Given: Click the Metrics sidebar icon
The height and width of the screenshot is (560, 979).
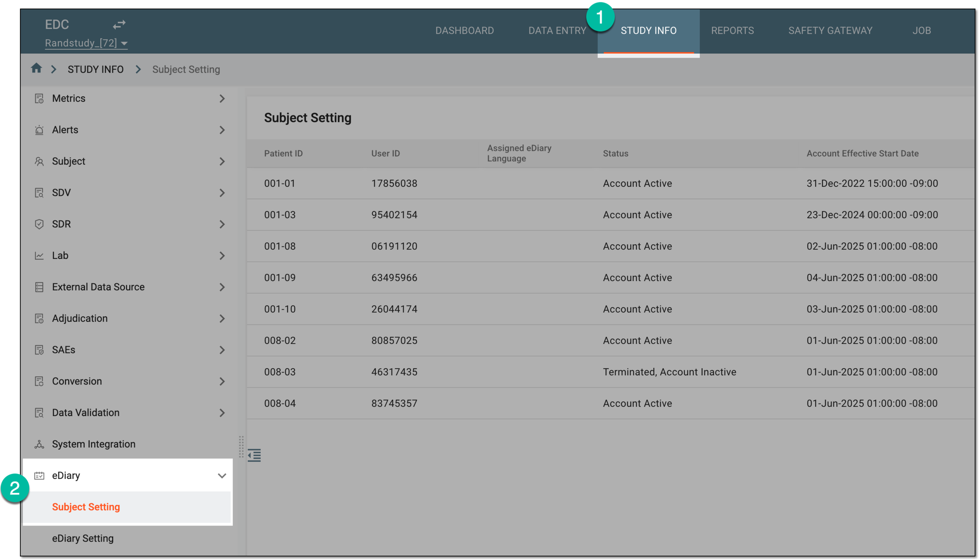Looking at the screenshot, I should tap(39, 98).
